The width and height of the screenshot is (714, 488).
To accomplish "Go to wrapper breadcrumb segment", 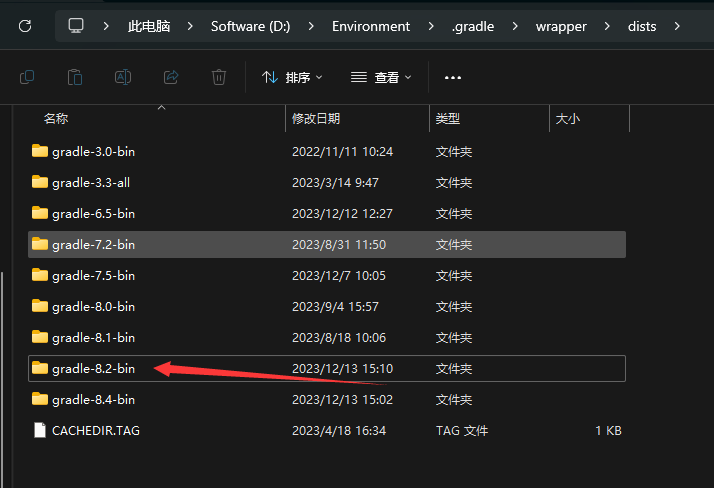I will point(561,26).
